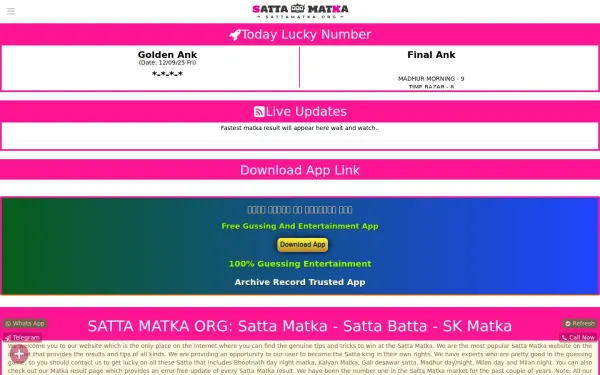Click the Fastest matka result message
Viewport: 600px width, 375px height.
(300, 128)
